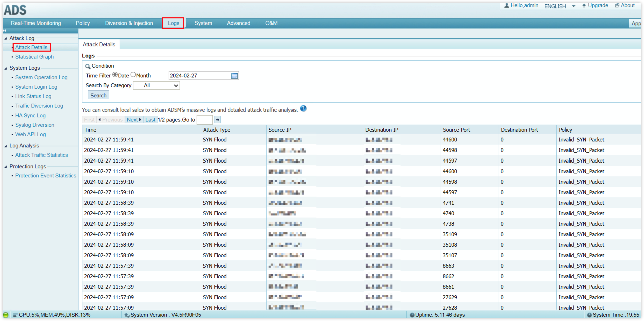Viewport: 644px width, 321px height.
Task: Open the calendar date picker icon
Action: [x=234, y=76]
